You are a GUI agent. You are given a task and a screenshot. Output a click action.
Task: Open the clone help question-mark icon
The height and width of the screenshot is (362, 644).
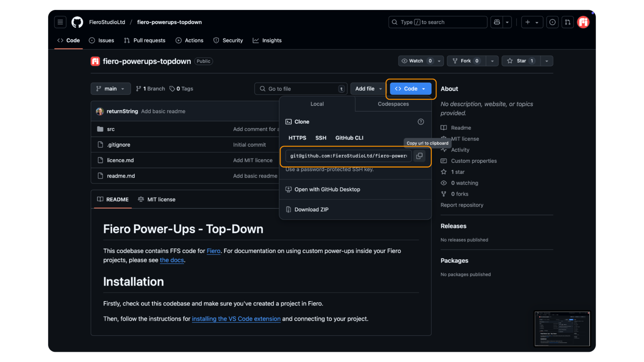point(421,122)
